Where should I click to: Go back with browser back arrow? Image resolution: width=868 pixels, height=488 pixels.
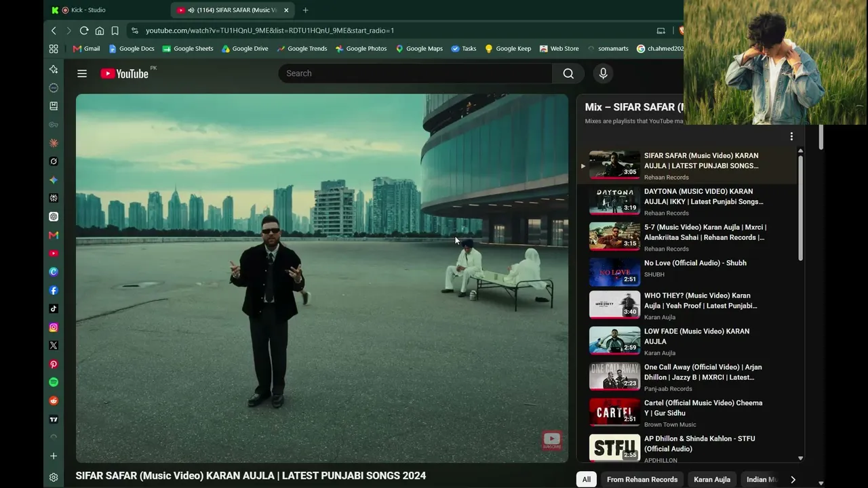pyautogui.click(x=54, y=30)
